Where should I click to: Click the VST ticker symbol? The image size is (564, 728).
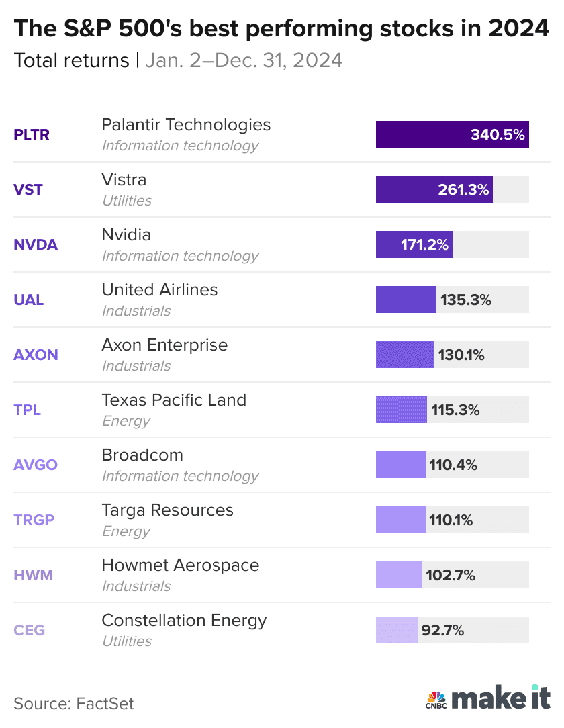(28, 189)
